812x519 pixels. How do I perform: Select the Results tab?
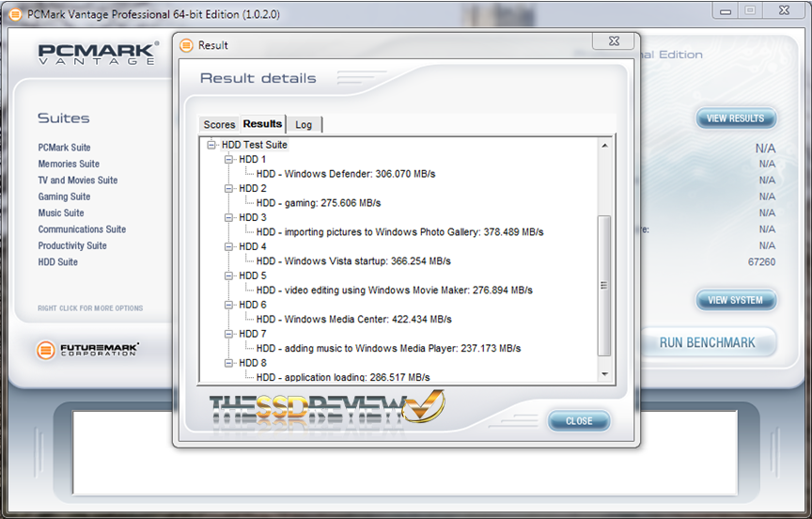tap(262, 124)
